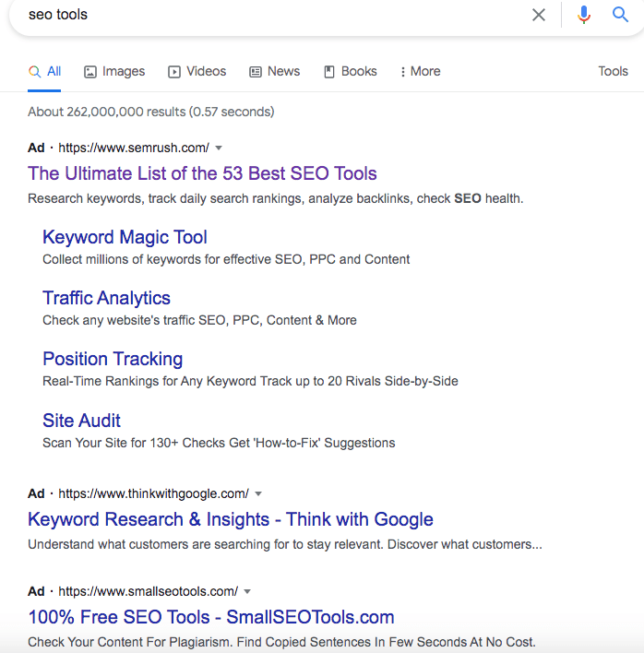This screenshot has width=644, height=653.
Task: Switch to the Books tab
Action: click(351, 72)
